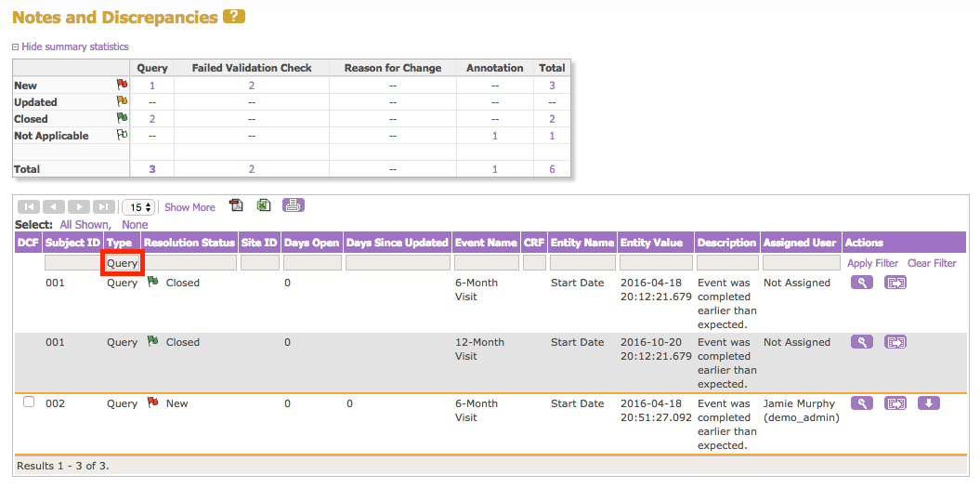Screen dimensions: 980x488
Task: View the 12-Month Visit query with magnifier
Action: [861, 342]
